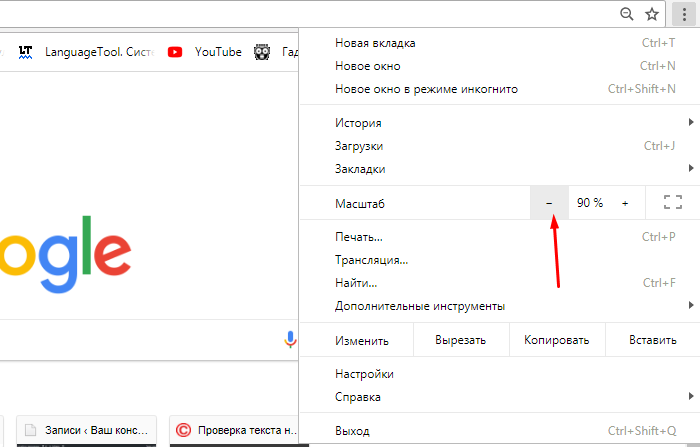Click the owl-face bookmark icon

point(262,52)
